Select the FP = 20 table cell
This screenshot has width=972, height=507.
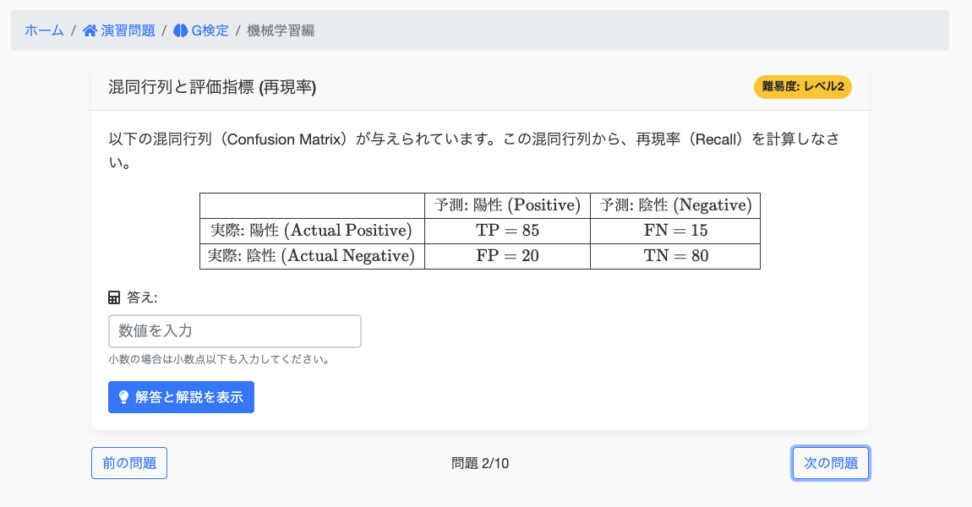[507, 256]
